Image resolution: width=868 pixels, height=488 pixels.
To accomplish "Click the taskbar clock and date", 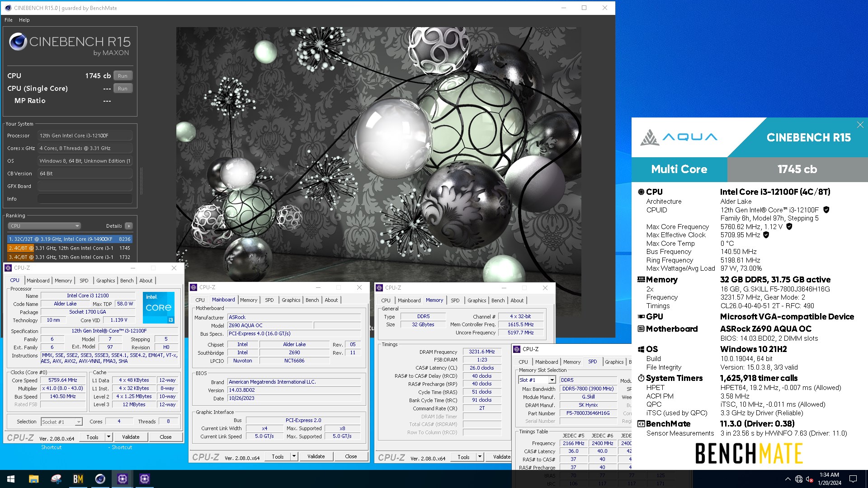I will click(x=829, y=479).
